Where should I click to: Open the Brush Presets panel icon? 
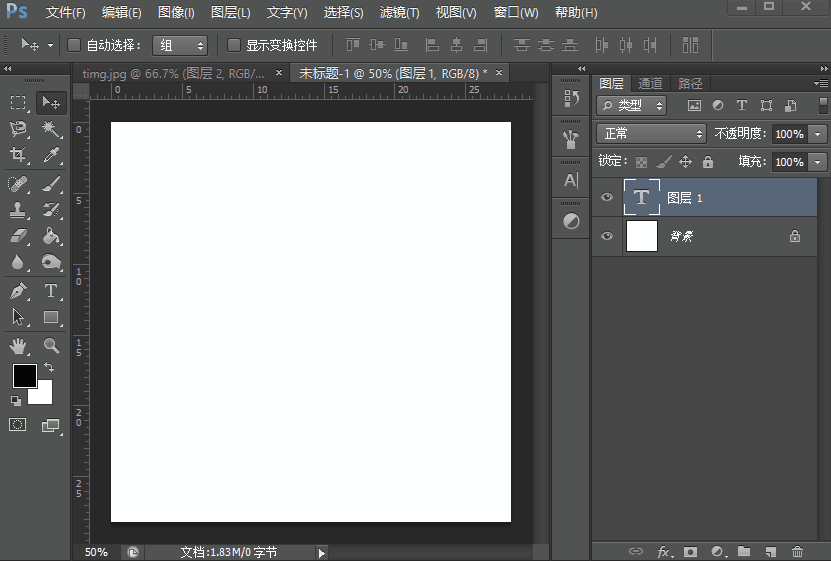click(x=571, y=139)
